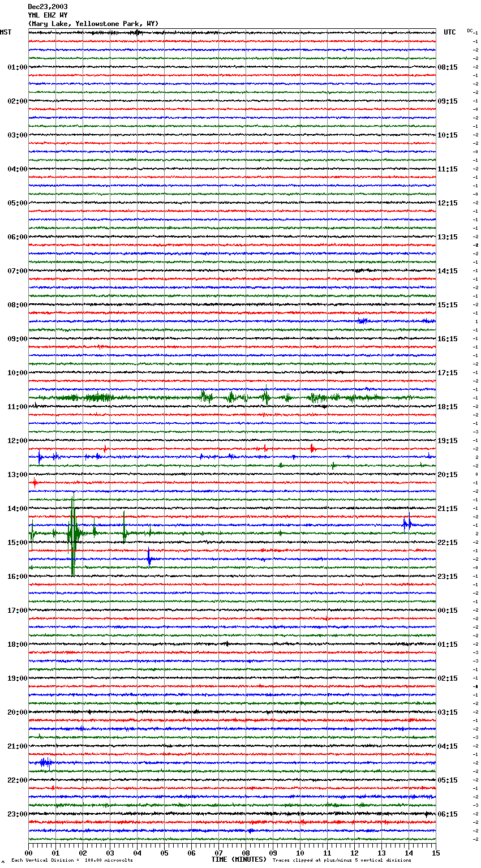Select the 18:00 MST time label
This screenshot has height=868, width=481.
[17, 644]
